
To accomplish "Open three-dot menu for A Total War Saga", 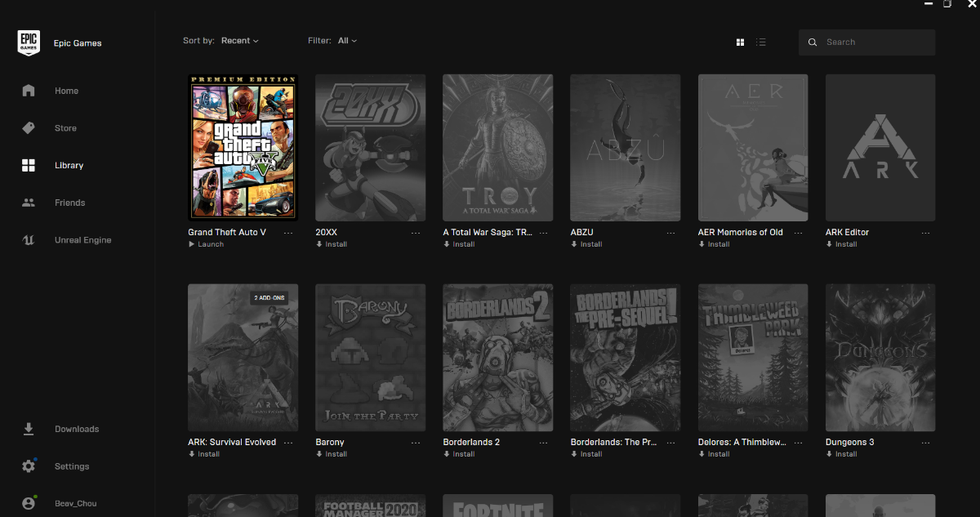I will [x=543, y=233].
